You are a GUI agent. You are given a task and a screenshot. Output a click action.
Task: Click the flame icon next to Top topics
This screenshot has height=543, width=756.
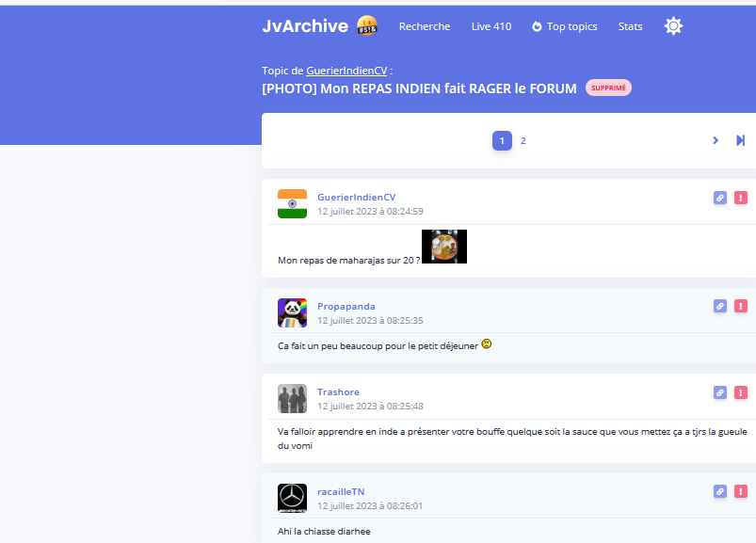537,26
